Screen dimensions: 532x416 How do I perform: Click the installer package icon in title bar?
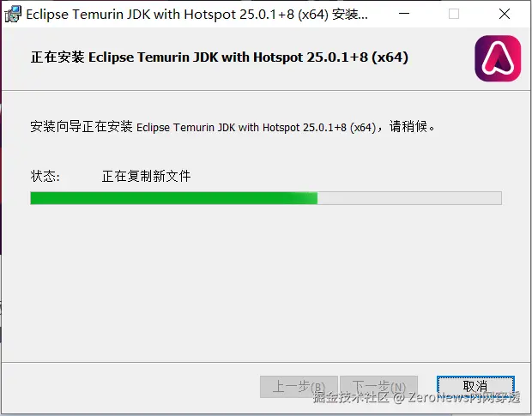tap(13, 15)
